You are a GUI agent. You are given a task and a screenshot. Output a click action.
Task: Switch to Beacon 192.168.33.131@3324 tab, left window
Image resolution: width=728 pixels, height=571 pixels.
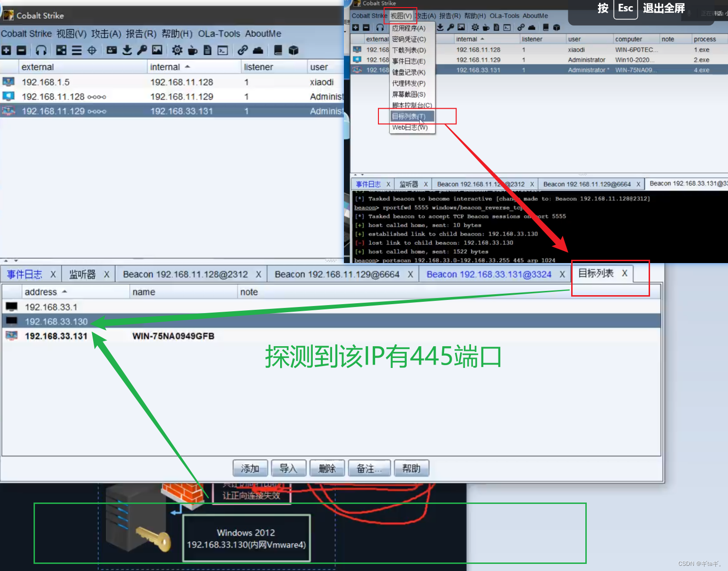489,274
